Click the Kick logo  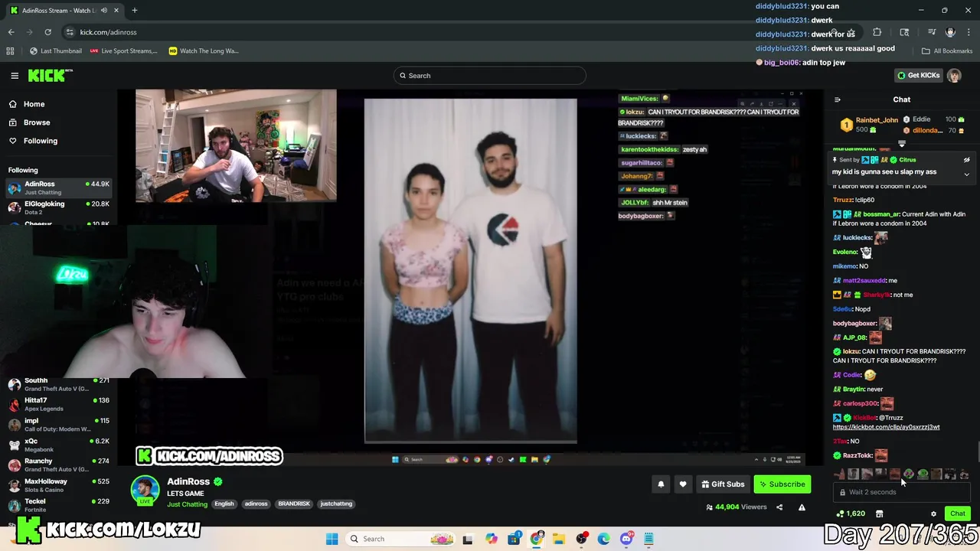click(x=49, y=75)
